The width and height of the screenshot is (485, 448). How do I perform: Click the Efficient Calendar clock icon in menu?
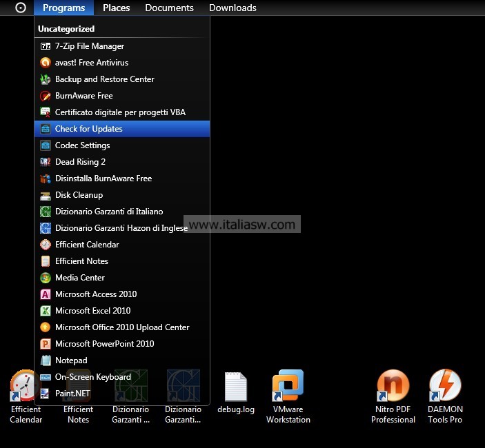(x=46, y=245)
